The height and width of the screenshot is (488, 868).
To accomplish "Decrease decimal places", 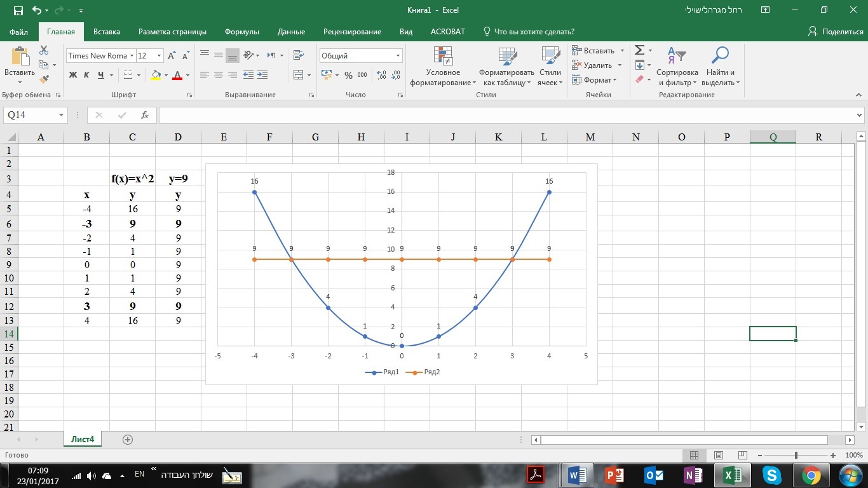I will tap(397, 75).
